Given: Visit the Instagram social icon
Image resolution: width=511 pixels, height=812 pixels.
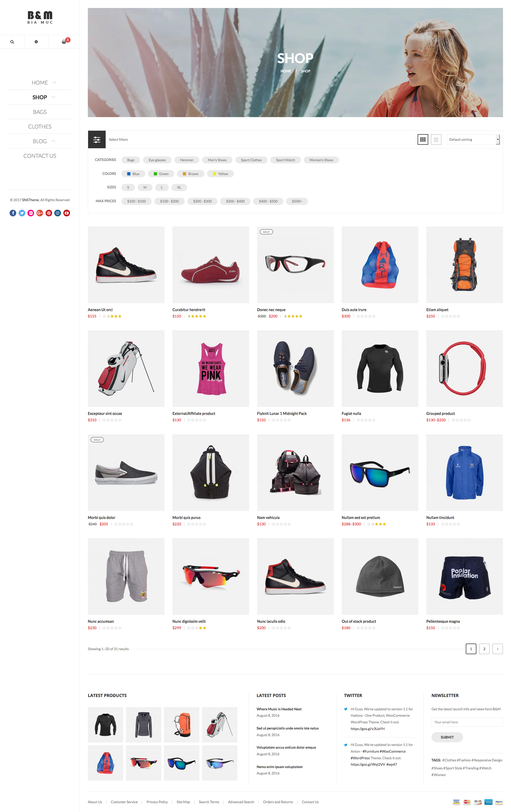Looking at the screenshot, I should point(58,213).
